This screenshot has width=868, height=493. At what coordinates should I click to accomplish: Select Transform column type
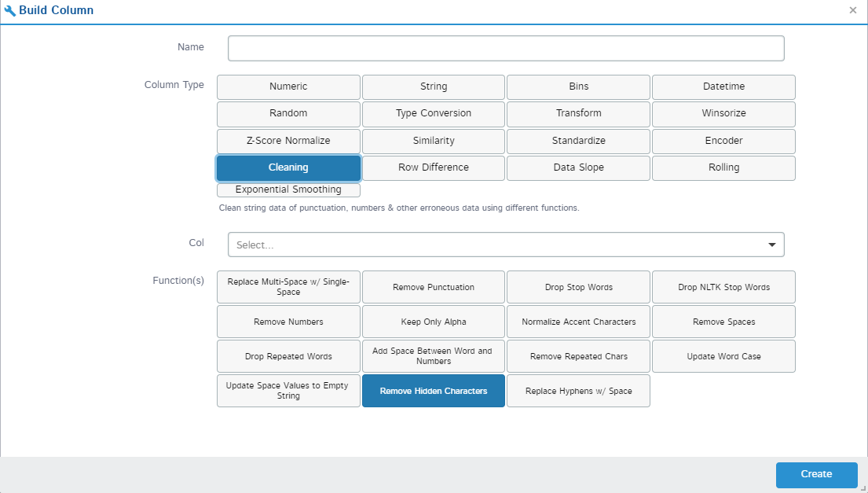[x=578, y=113]
